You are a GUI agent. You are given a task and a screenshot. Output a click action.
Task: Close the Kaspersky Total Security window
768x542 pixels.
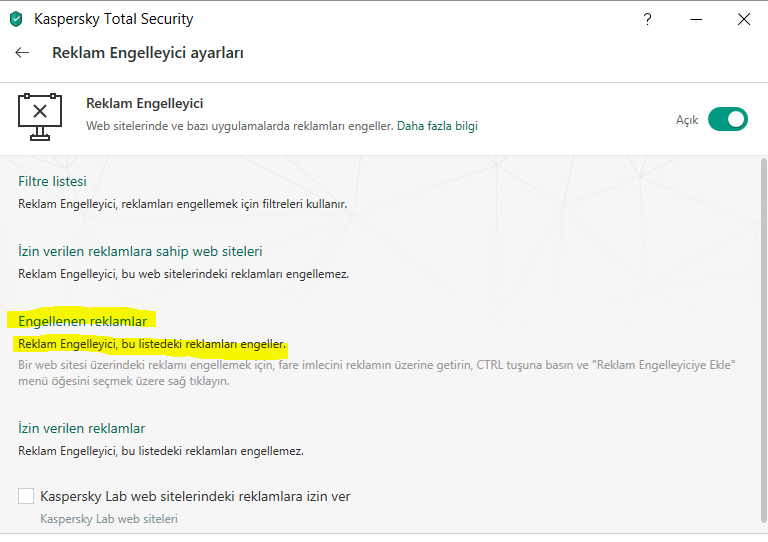[743, 19]
